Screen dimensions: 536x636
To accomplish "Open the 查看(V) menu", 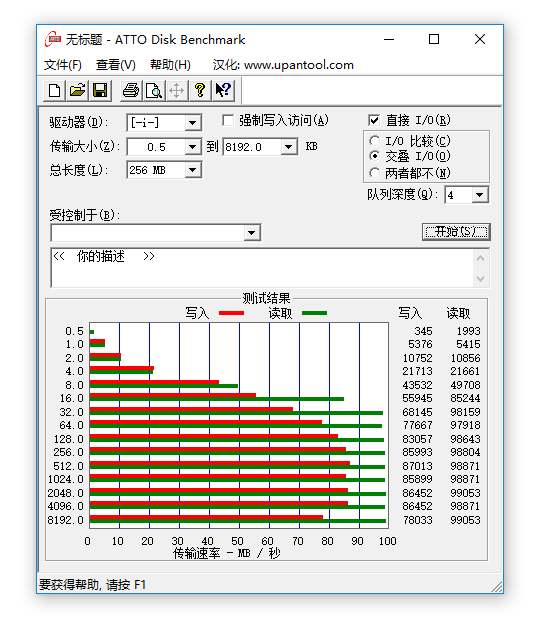I will point(116,65).
